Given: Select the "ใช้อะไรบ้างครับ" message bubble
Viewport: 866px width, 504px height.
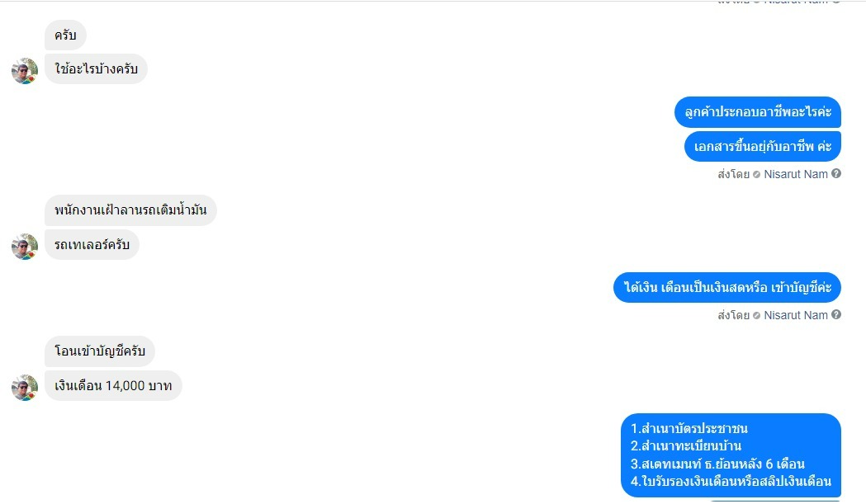Looking at the screenshot, I should click(96, 69).
